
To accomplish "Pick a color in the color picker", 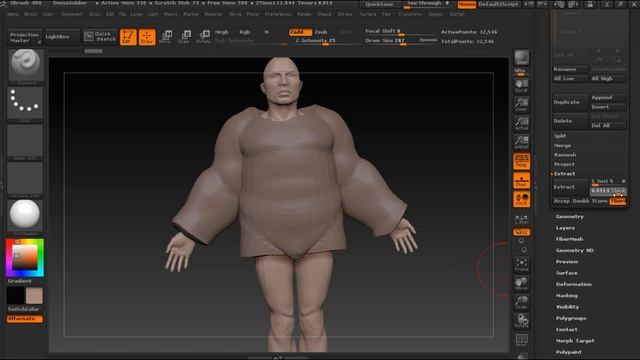I will [25, 258].
